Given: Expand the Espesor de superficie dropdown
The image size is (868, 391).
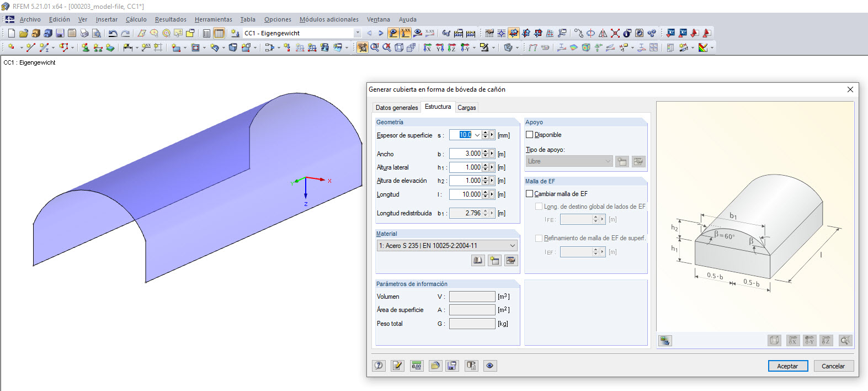Looking at the screenshot, I should pyautogui.click(x=477, y=135).
